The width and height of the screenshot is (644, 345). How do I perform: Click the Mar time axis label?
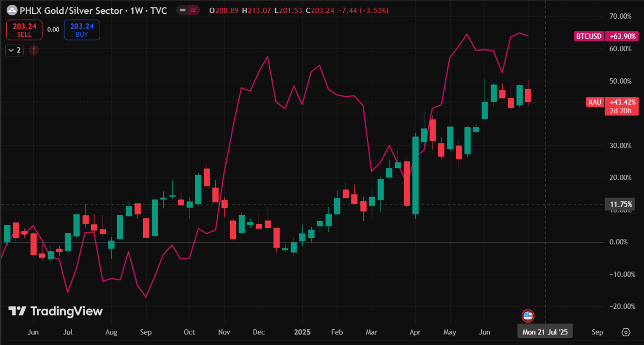(x=371, y=332)
